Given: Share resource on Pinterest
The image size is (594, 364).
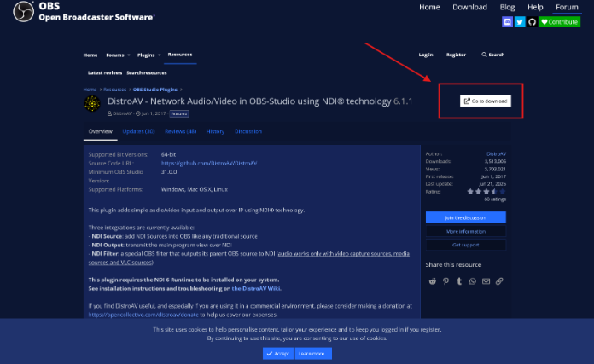Looking at the screenshot, I should tap(445, 281).
